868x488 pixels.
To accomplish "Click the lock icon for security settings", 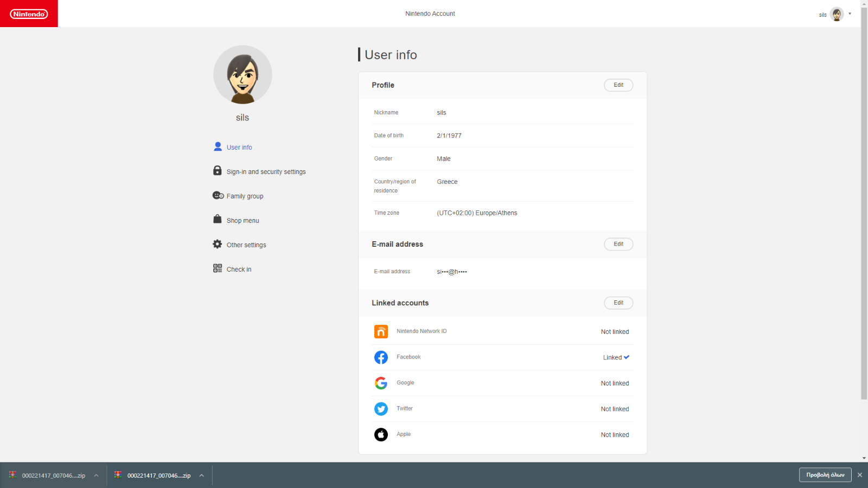I will (217, 170).
